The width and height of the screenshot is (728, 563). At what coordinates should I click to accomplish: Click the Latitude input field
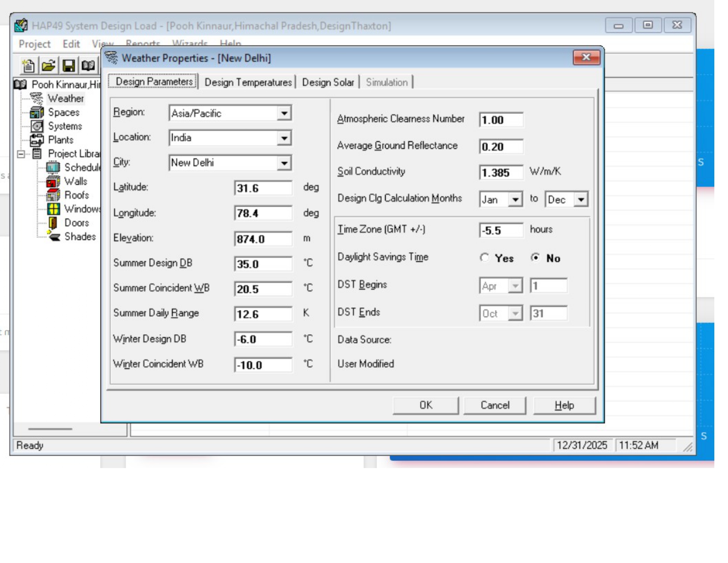coord(263,189)
